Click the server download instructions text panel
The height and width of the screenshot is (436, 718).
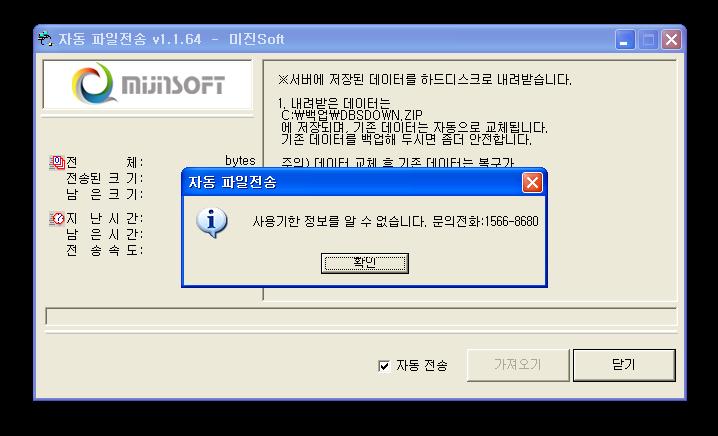click(470, 180)
